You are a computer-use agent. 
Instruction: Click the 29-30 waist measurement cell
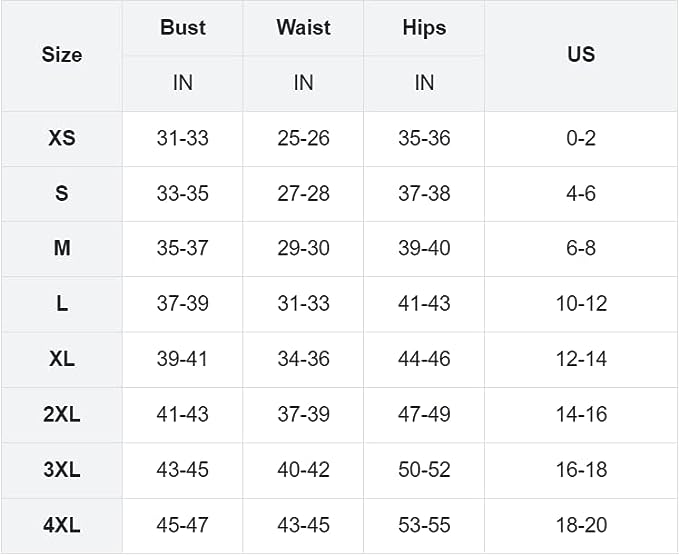[x=303, y=248]
